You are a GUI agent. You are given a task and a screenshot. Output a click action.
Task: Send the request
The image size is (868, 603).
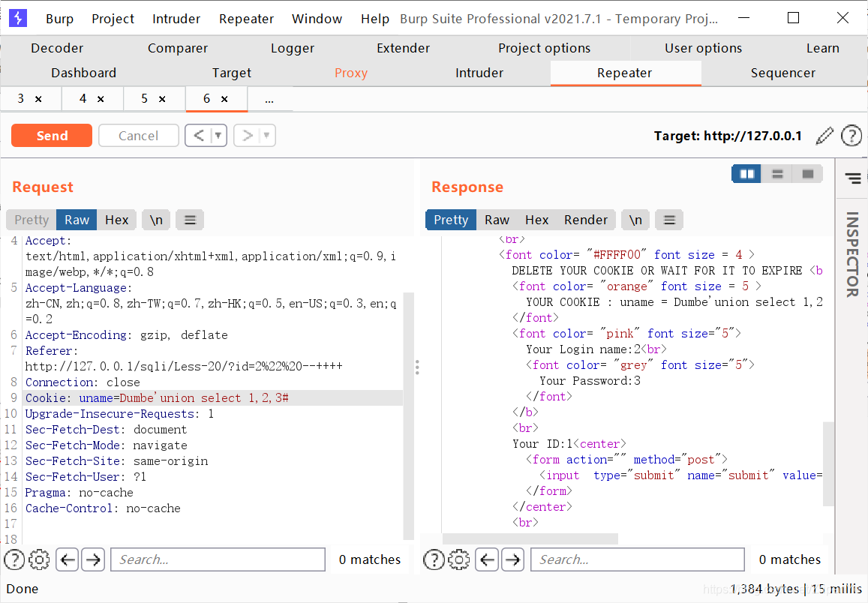pyautogui.click(x=52, y=136)
